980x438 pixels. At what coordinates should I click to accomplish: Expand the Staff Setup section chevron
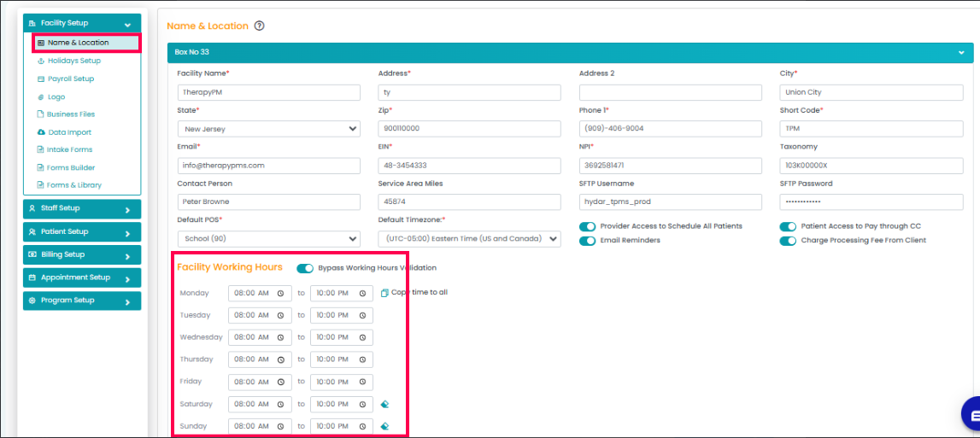[127, 210]
